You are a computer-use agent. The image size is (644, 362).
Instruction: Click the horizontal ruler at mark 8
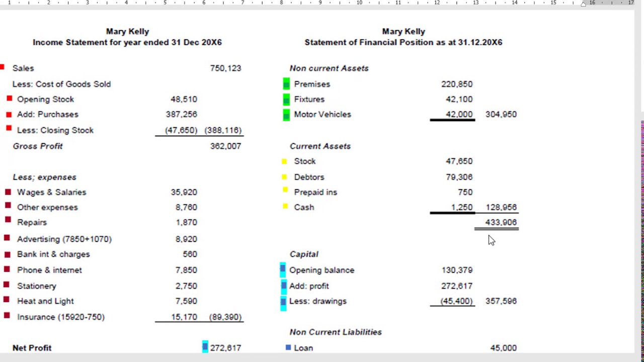pyautogui.click(x=281, y=3)
